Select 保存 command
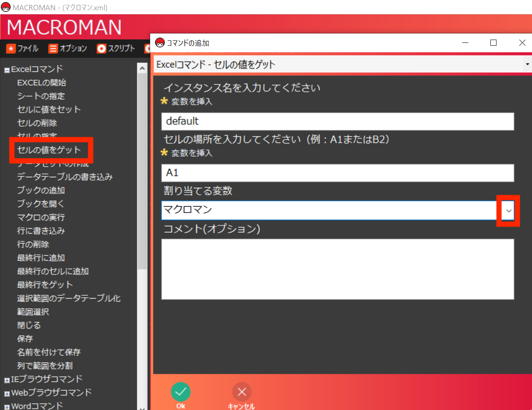This screenshot has width=532, height=410. pos(25,339)
